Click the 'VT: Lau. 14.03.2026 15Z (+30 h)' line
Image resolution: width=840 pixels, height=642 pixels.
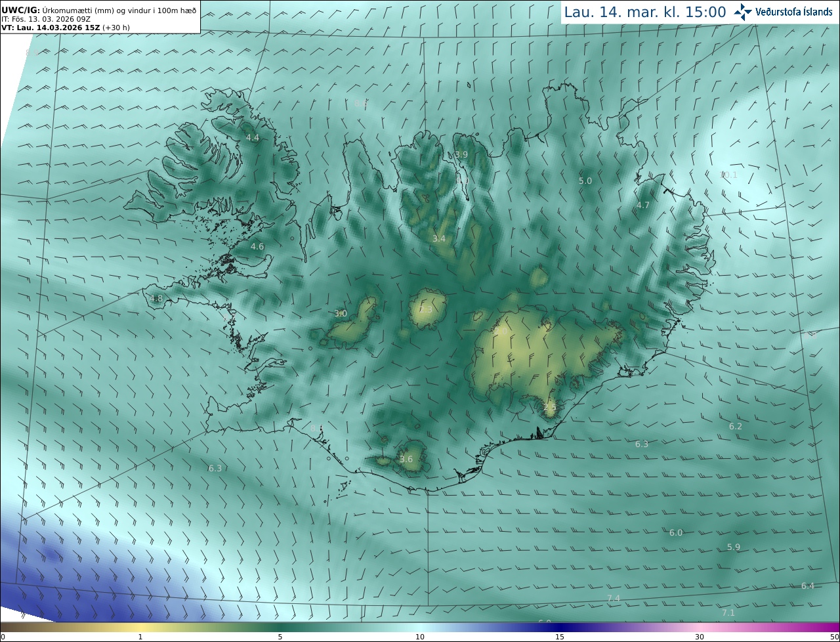tap(67, 28)
